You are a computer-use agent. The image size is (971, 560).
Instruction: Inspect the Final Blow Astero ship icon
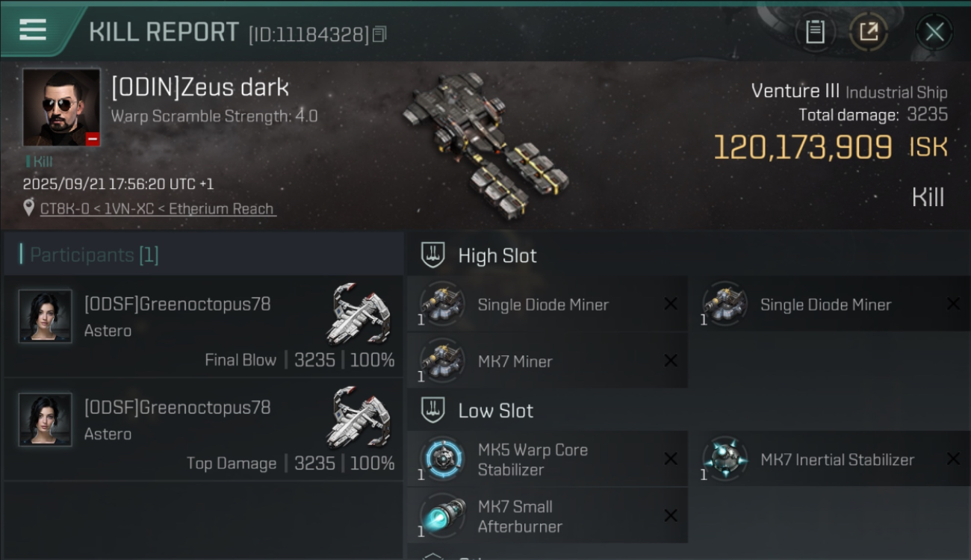point(359,312)
